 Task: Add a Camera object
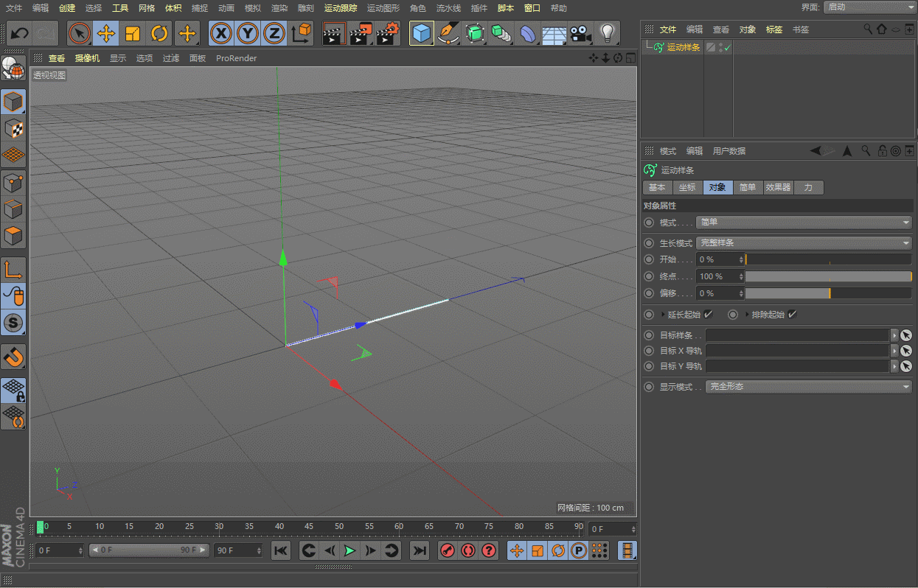pos(581,33)
